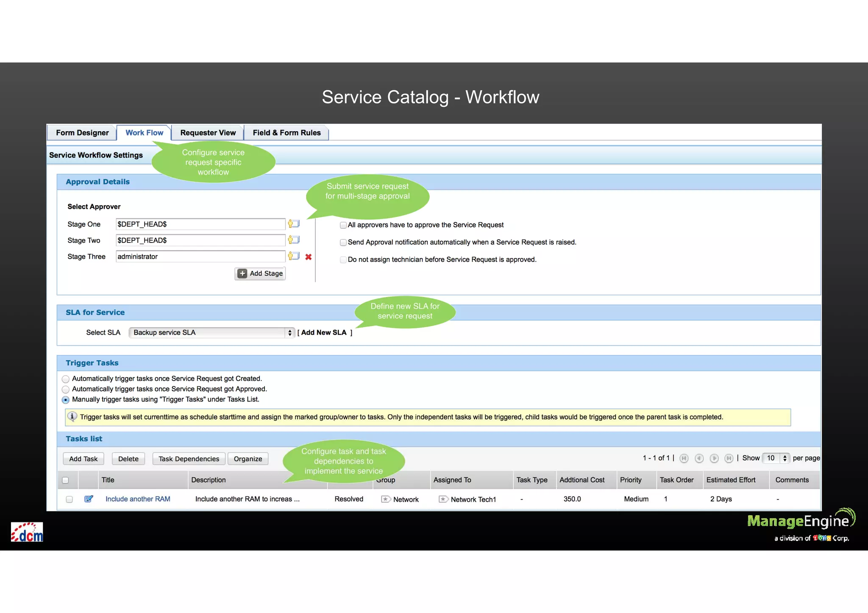Switch to the Work Flow tab

[x=144, y=133]
